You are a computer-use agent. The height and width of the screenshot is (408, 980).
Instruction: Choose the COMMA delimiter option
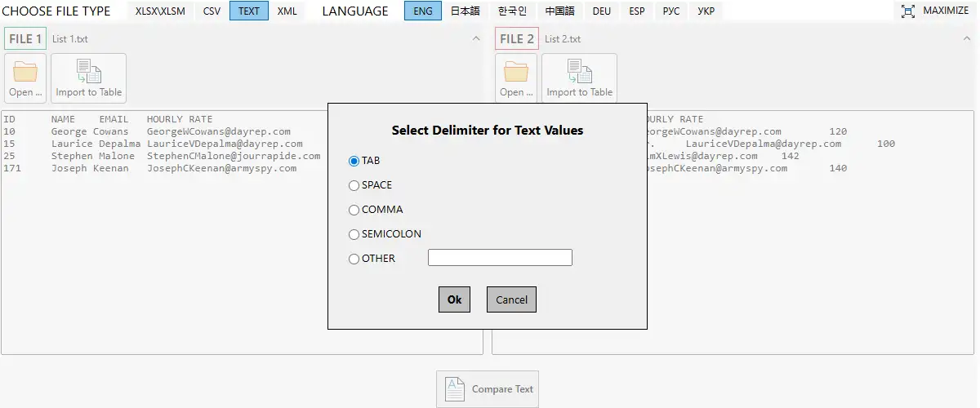354,210
